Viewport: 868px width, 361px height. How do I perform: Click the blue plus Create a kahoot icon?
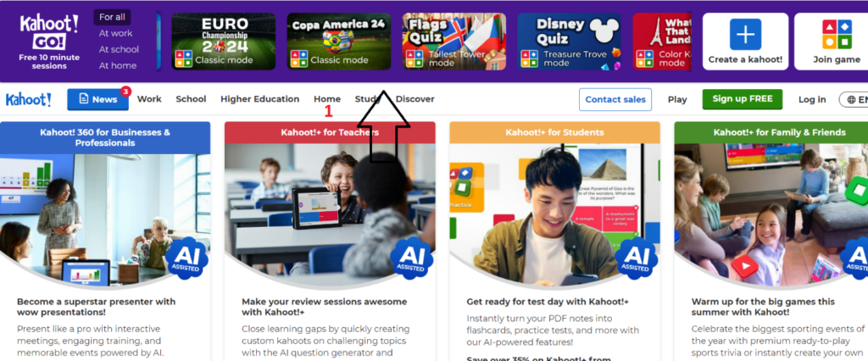point(745,35)
